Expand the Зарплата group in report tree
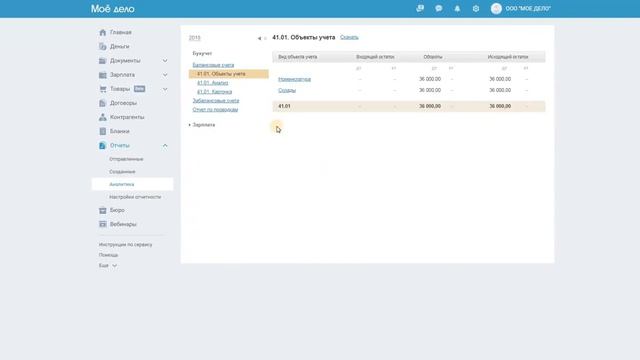 202,125
